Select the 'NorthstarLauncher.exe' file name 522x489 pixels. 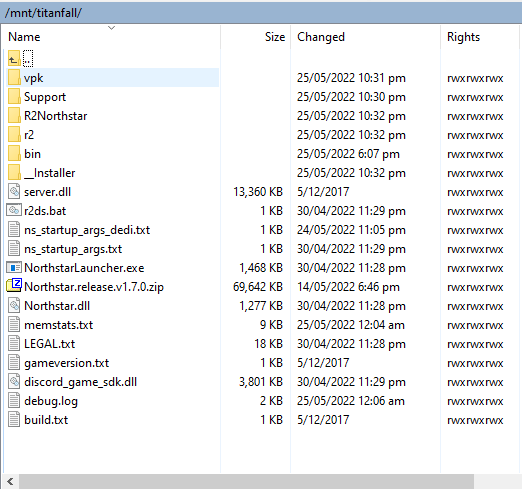tap(84, 268)
